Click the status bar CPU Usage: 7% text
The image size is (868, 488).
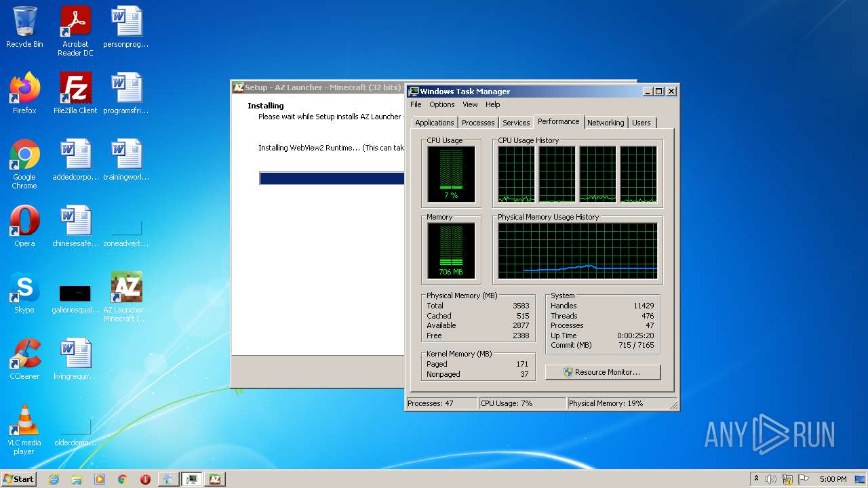506,403
